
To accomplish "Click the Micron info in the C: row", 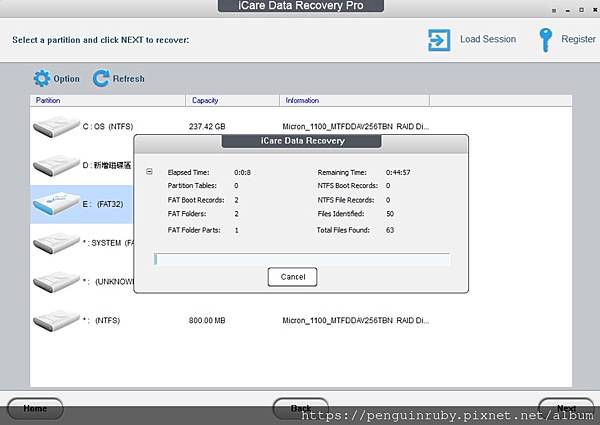I will click(x=355, y=127).
